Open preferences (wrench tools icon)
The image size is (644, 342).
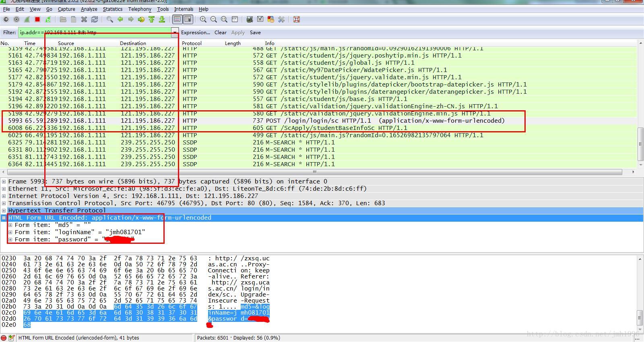coord(281,19)
